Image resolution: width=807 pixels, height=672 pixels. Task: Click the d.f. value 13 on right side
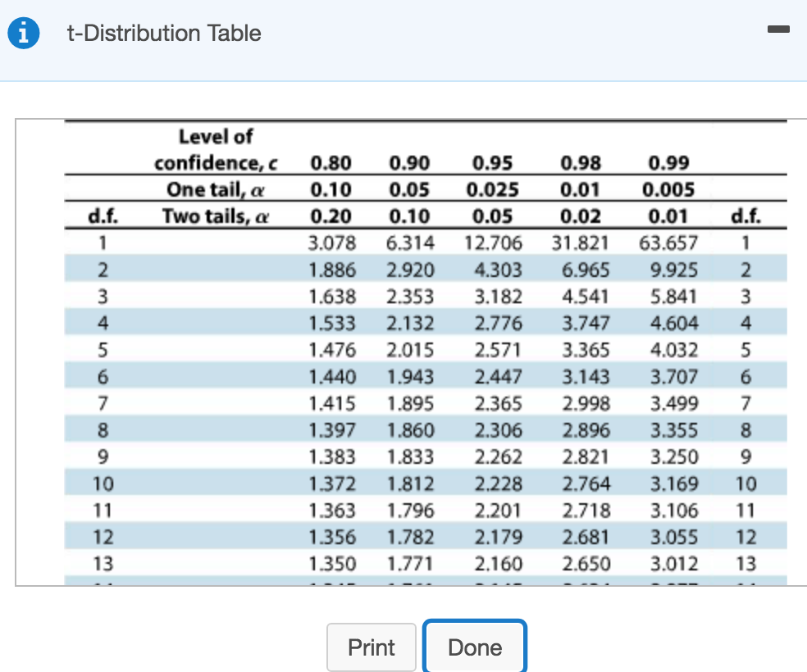coord(745,563)
